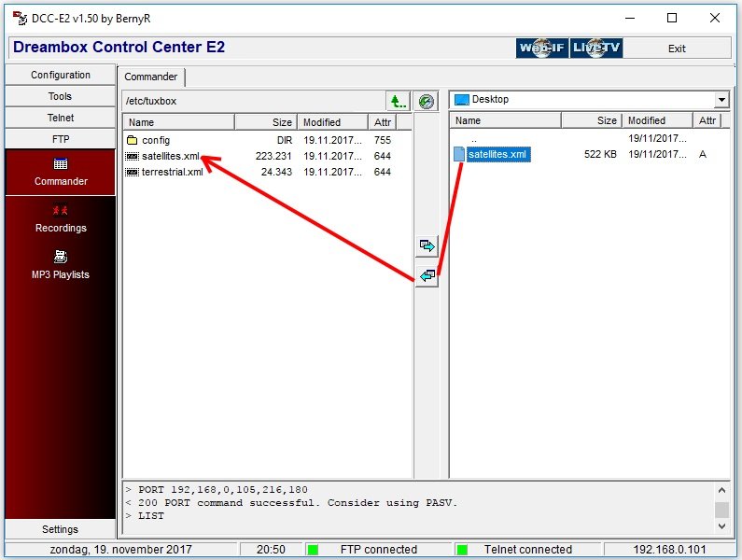Click the config folder icon
This screenshot has width=742, height=560.
pos(132,140)
